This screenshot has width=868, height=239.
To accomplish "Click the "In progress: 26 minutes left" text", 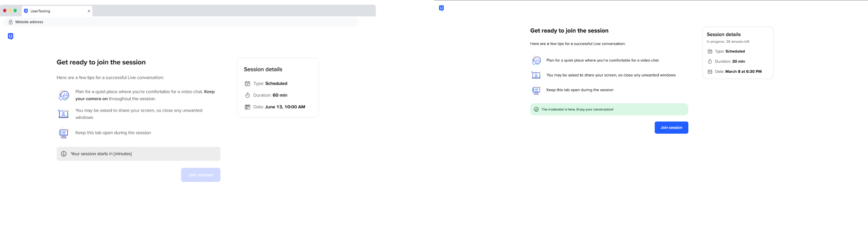I will point(728,42).
